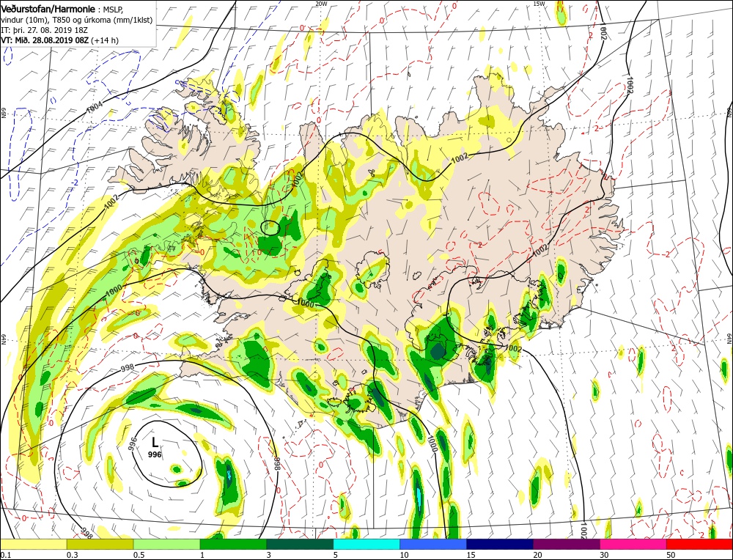Click the '20' legend value

[x=537, y=555]
